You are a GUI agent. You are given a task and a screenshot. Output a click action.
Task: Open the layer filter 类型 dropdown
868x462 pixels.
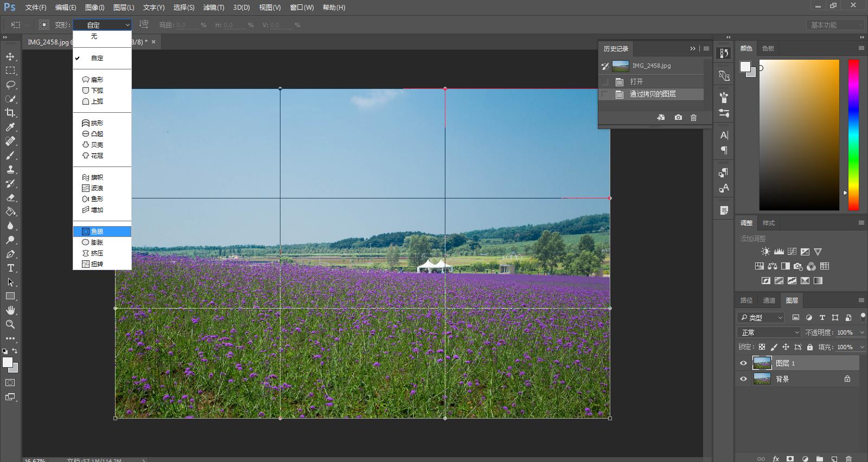[762, 318]
